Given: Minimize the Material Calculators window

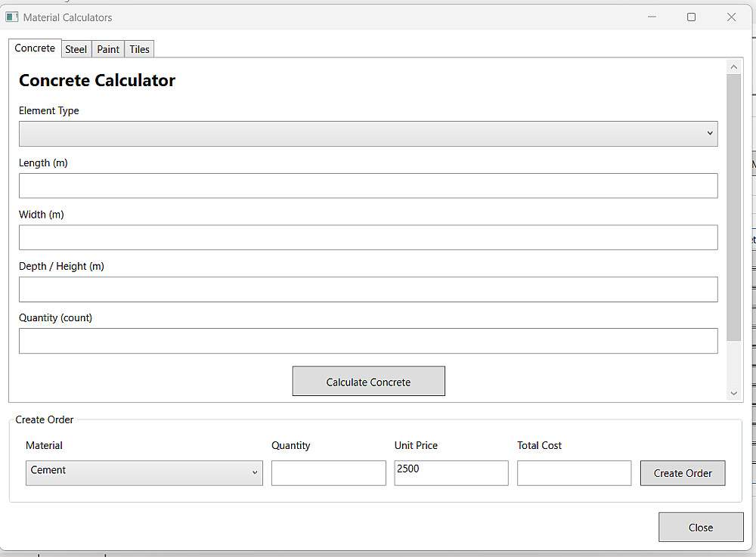Looking at the screenshot, I should tap(652, 17).
